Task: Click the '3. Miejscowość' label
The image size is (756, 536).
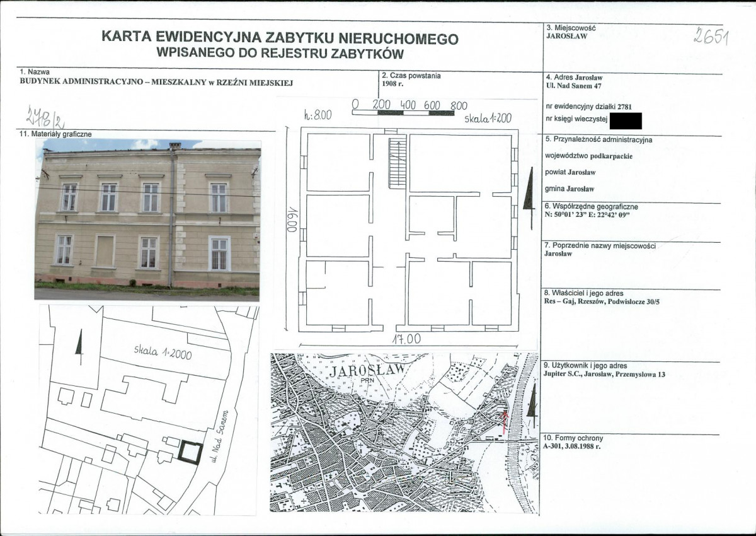Action: pyautogui.click(x=571, y=28)
